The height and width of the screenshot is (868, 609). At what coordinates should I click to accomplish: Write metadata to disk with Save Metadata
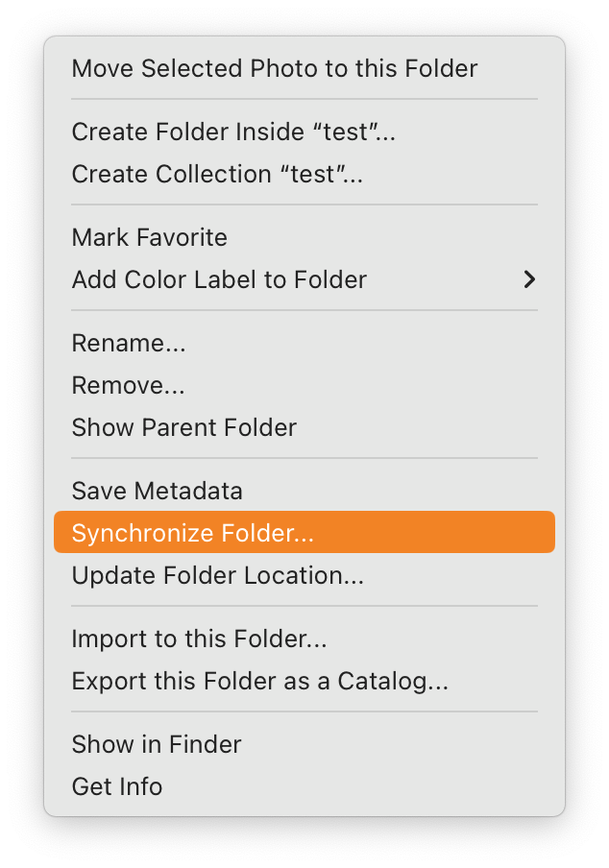157,492
